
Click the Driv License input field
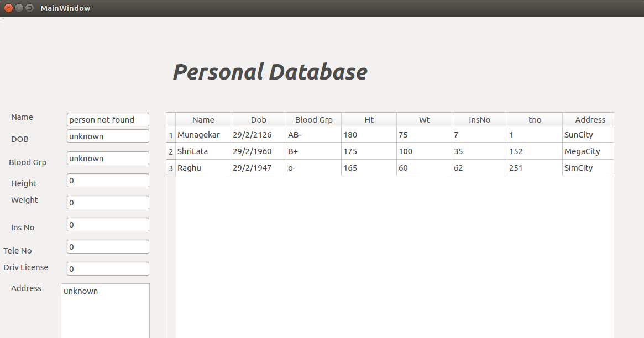tap(107, 268)
